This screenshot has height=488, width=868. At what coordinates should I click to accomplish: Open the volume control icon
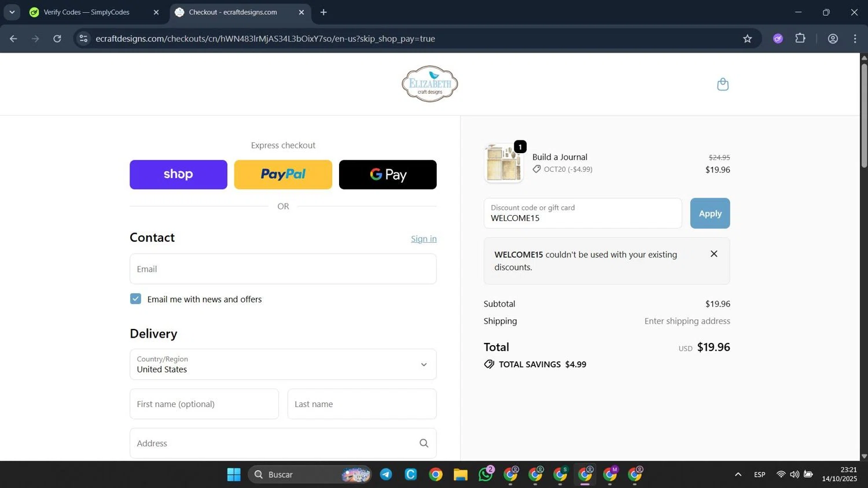click(795, 475)
